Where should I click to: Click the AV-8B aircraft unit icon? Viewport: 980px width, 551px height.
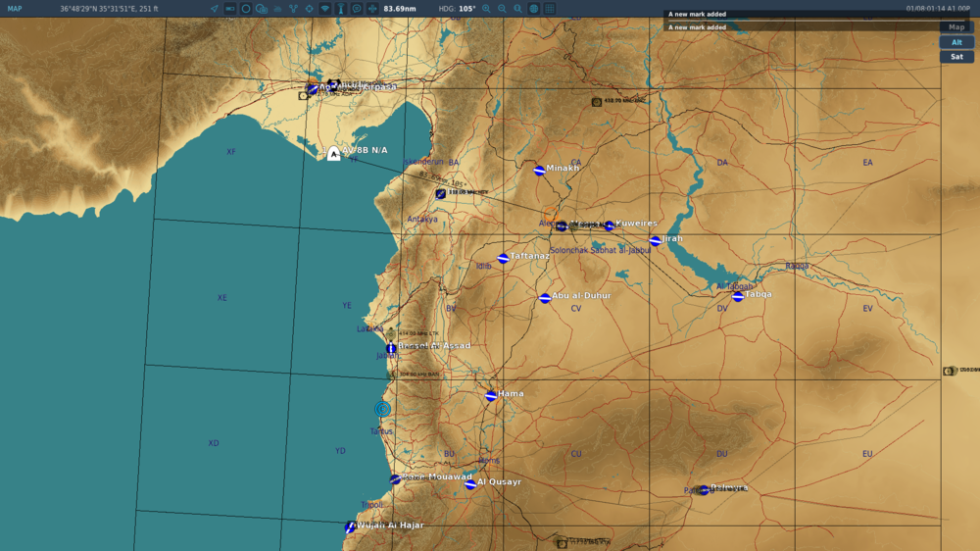pyautogui.click(x=334, y=153)
